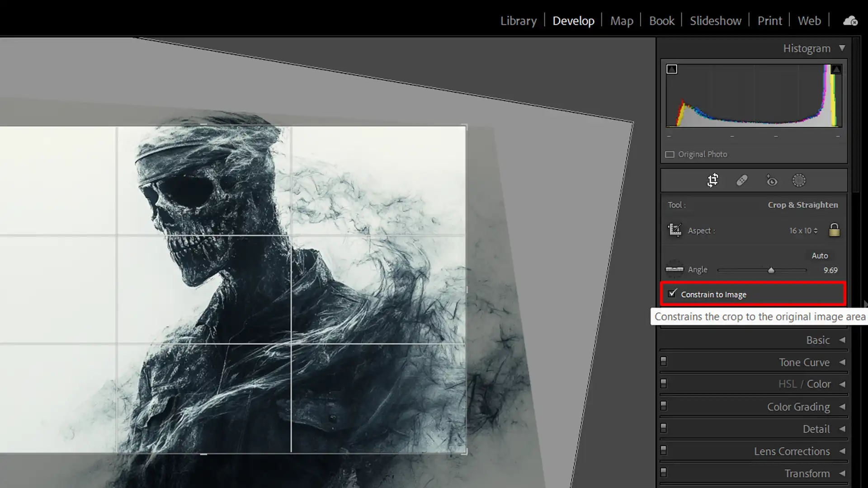This screenshot has width=868, height=488.
Task: Toggle the aspect ratio lock icon
Action: click(834, 230)
